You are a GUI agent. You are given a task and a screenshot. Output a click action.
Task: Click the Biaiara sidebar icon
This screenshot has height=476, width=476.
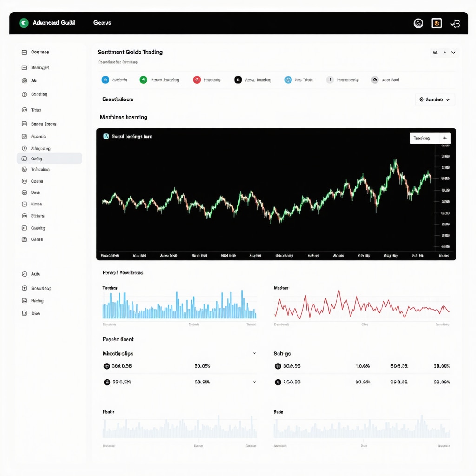pyautogui.click(x=24, y=216)
